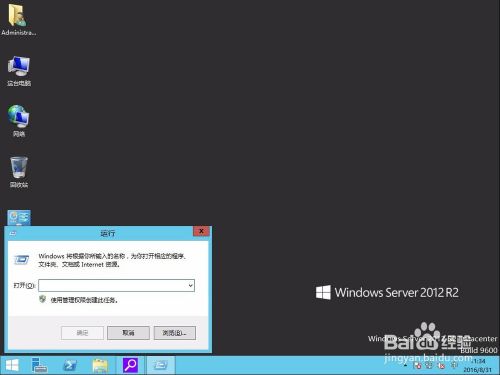The image size is (500, 375).
Task: Open the Start menu from taskbar
Action: [12, 365]
